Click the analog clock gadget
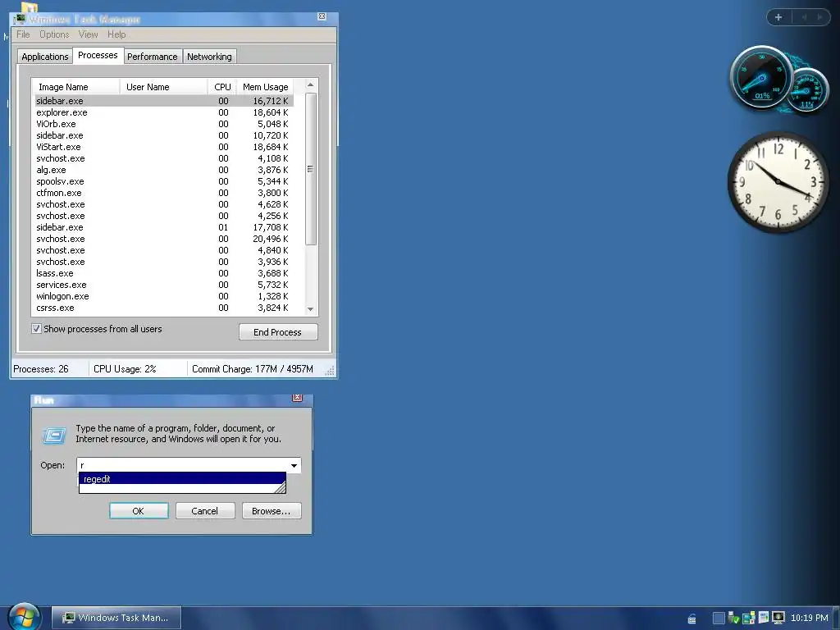The image size is (840, 630). (778, 182)
